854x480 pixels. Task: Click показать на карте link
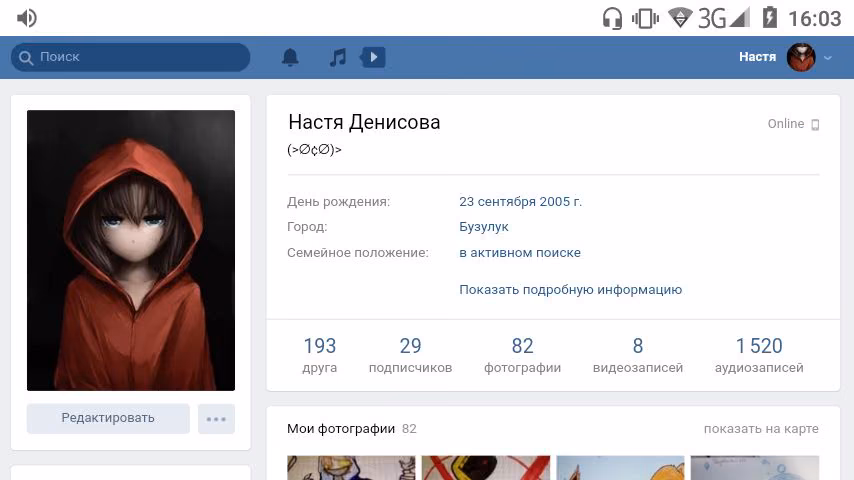point(761,429)
